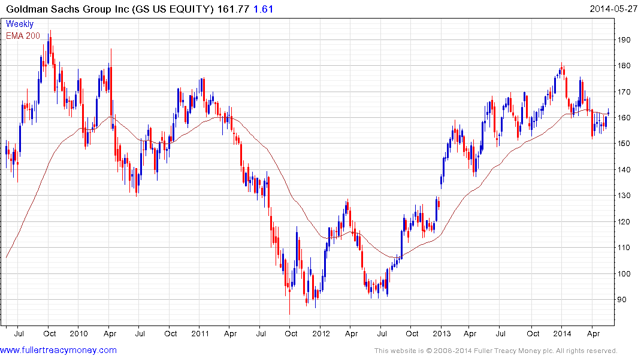644x359 pixels.
Task: Select the 2012 year label on time axis
Action: pyautogui.click(x=321, y=333)
